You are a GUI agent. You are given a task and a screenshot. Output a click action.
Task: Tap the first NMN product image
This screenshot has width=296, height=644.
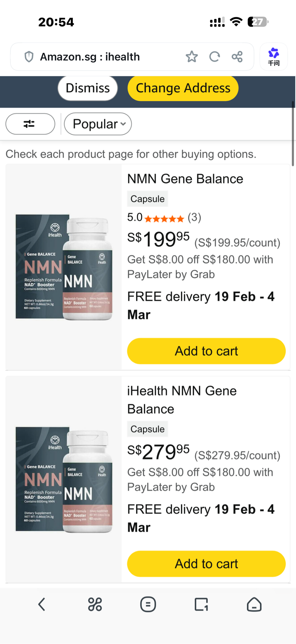click(x=64, y=267)
